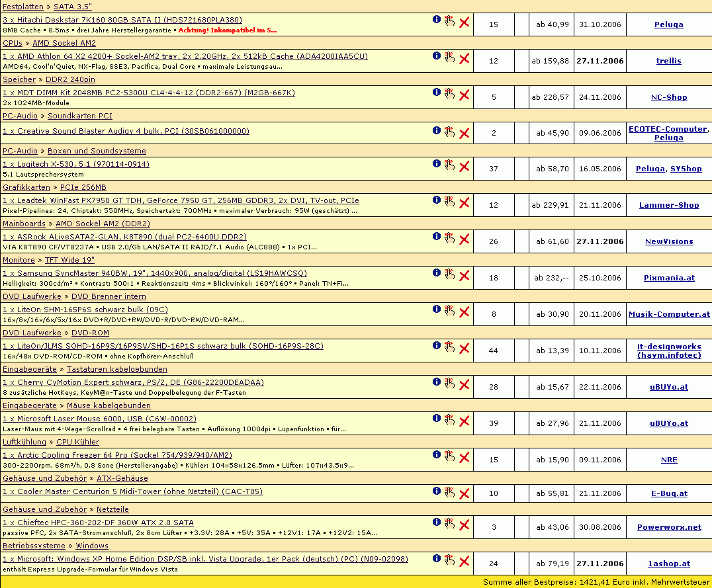Open the AMD Sockel AM2 CPU subcategory link
This screenshot has width=712, height=588.
[64, 43]
